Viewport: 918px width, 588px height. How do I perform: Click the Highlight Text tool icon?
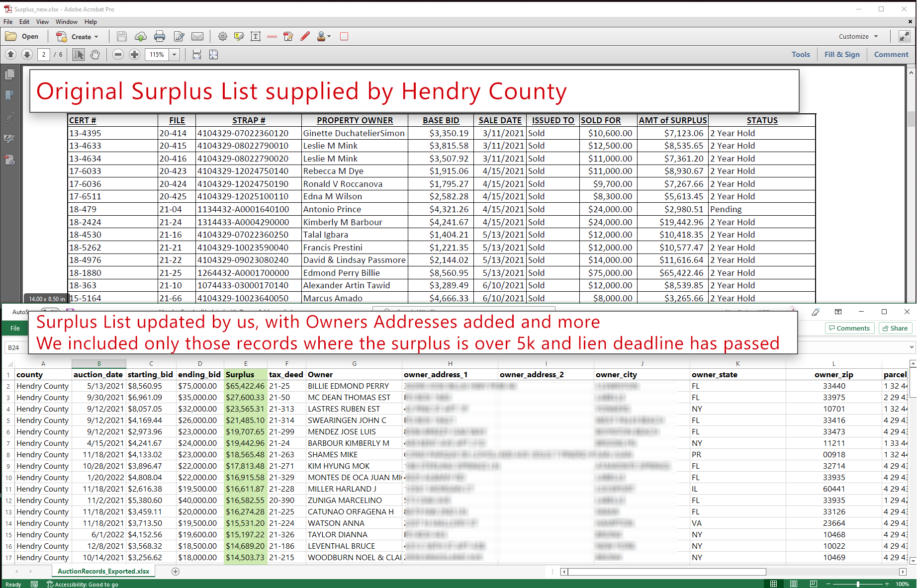click(239, 36)
